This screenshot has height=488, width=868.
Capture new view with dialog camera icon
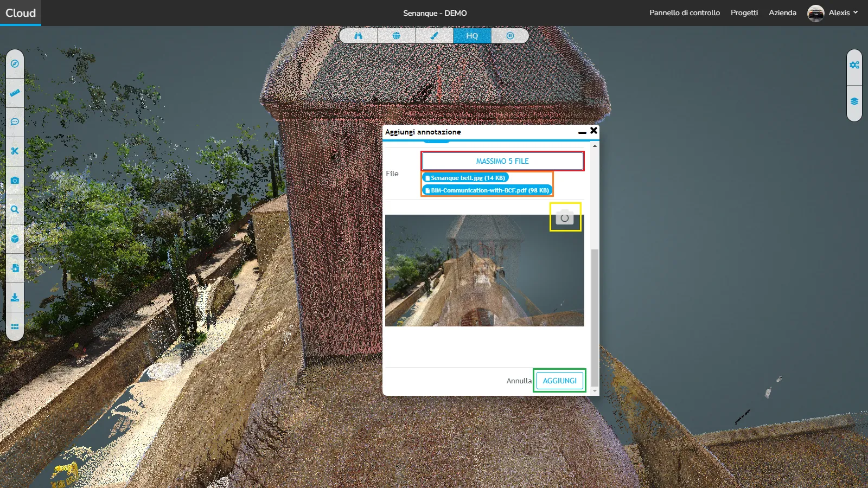pos(565,217)
